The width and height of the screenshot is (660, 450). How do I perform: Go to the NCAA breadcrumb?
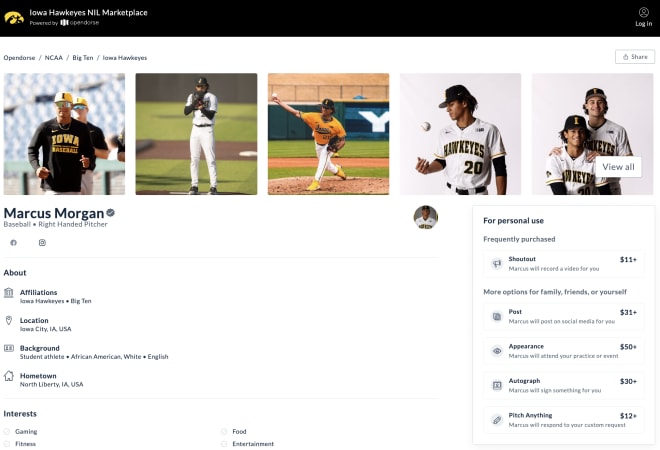click(53, 58)
